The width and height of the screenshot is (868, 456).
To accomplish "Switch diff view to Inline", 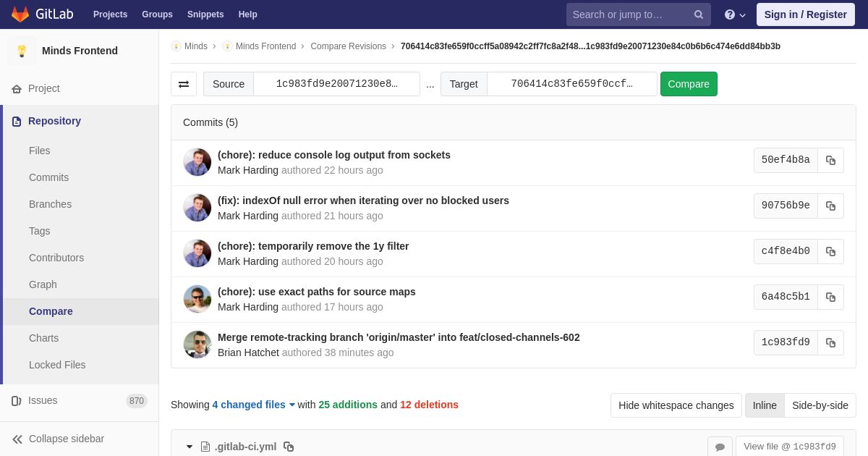I will pos(765,405).
